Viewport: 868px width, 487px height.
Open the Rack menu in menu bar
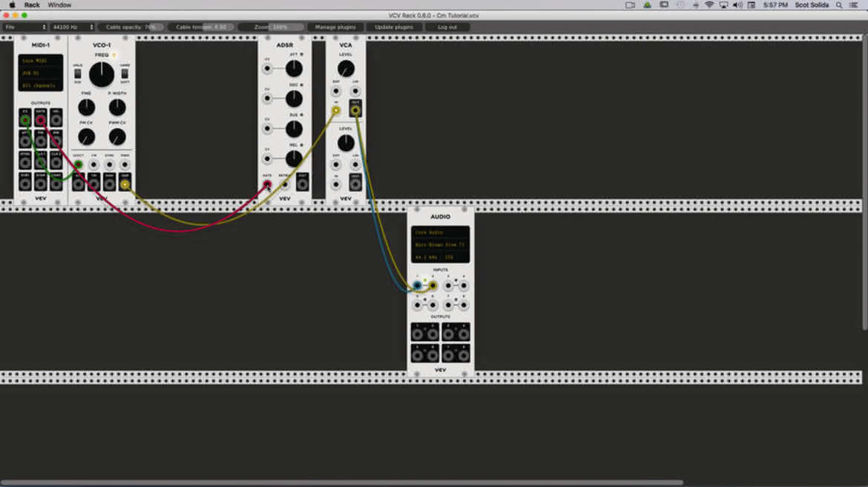[x=32, y=5]
